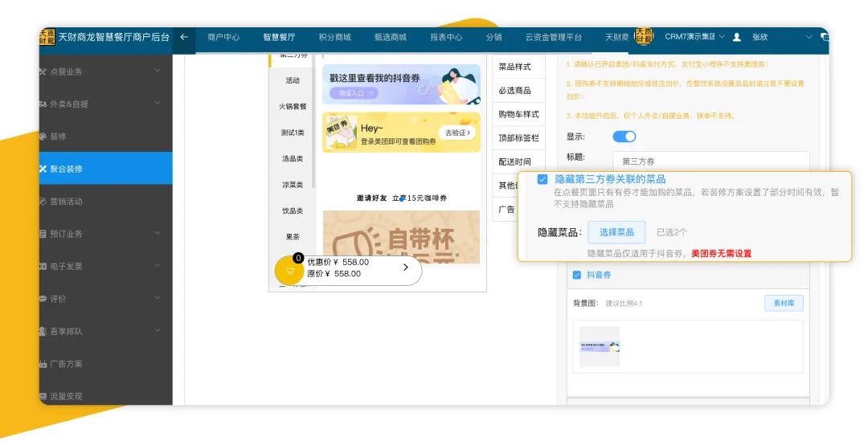Select the 汤品类 category in preview
Screen dimensions: 868x441
coord(293,158)
